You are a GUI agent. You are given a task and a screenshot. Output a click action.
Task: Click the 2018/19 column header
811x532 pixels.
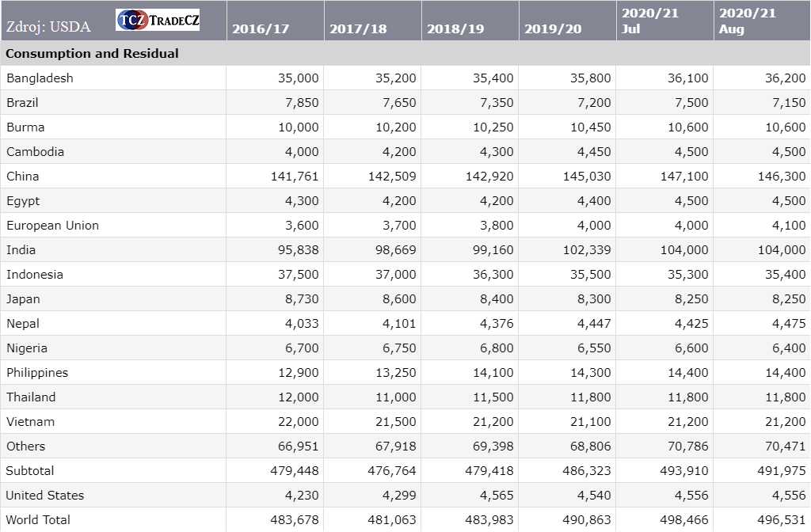455,29
